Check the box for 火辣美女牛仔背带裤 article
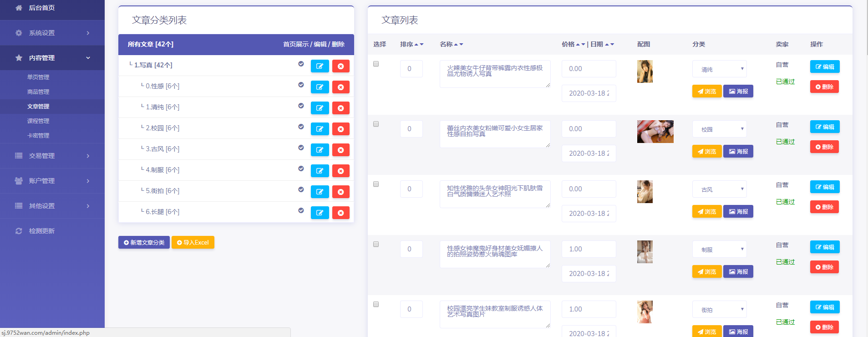Image resolution: width=868 pixels, height=337 pixels. [376, 64]
